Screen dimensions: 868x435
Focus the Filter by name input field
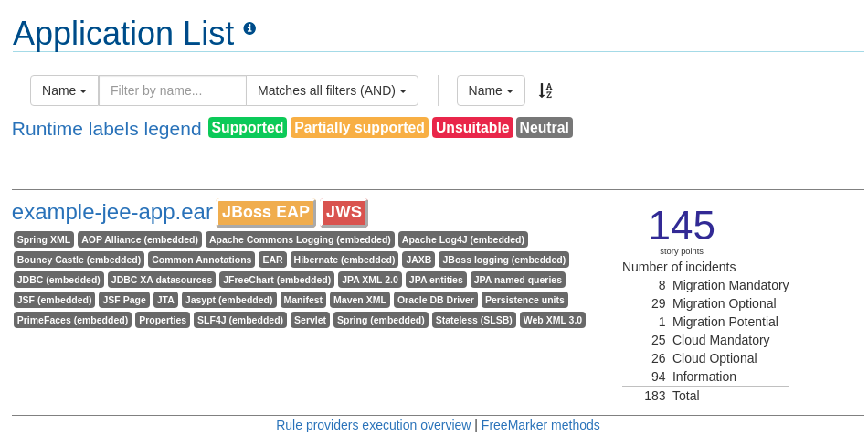coord(172,90)
